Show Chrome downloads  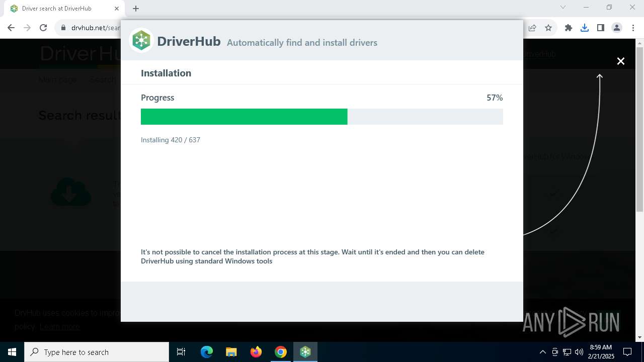pyautogui.click(x=585, y=28)
